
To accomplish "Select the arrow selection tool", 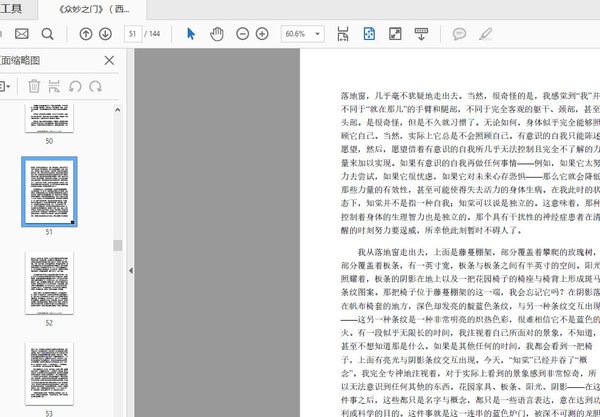I will click(191, 34).
